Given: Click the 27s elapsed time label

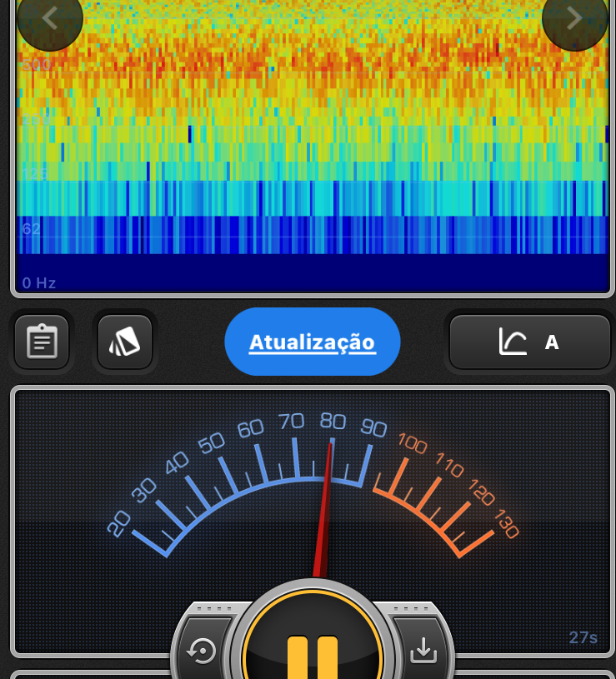Looking at the screenshot, I should click(x=583, y=638).
